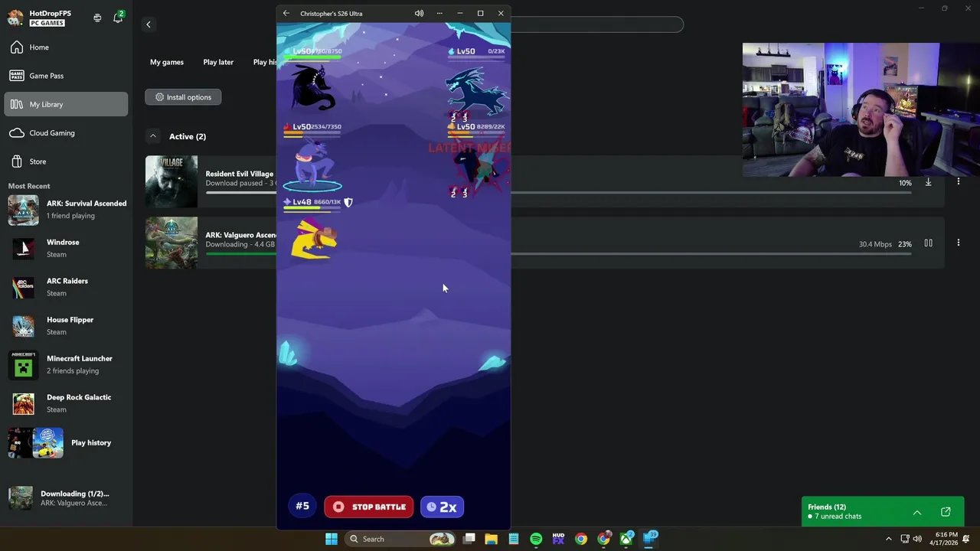Click the #5 round badge
This screenshot has height=551, width=980.
[302, 506]
